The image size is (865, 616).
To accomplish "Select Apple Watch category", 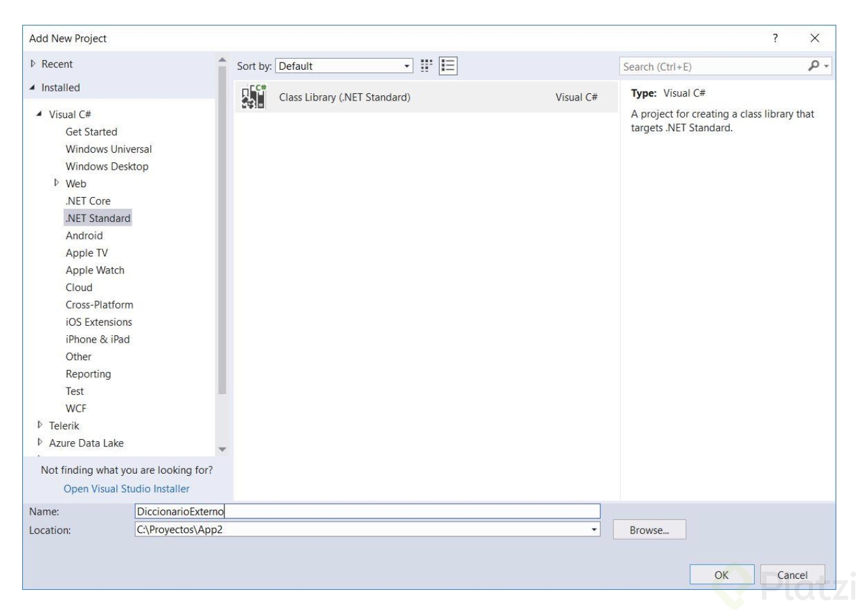I will click(x=95, y=270).
